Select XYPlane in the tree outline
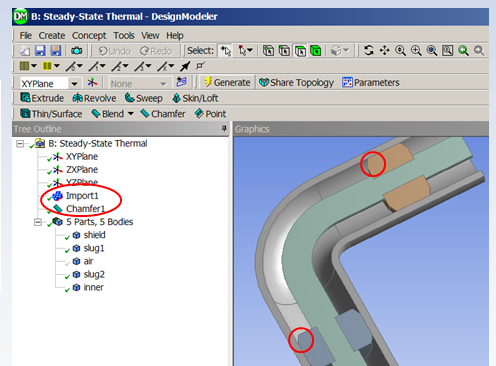This screenshot has height=366, width=496. click(82, 157)
